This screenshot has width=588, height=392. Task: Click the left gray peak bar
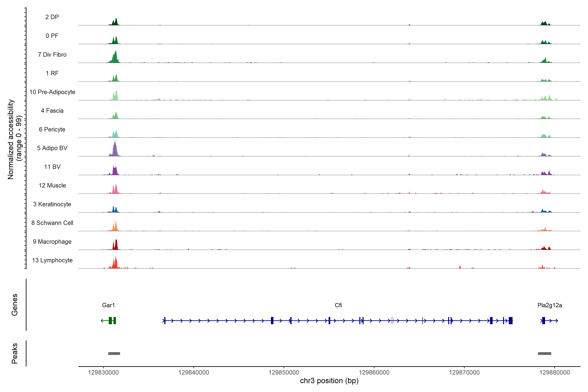pyautogui.click(x=114, y=353)
